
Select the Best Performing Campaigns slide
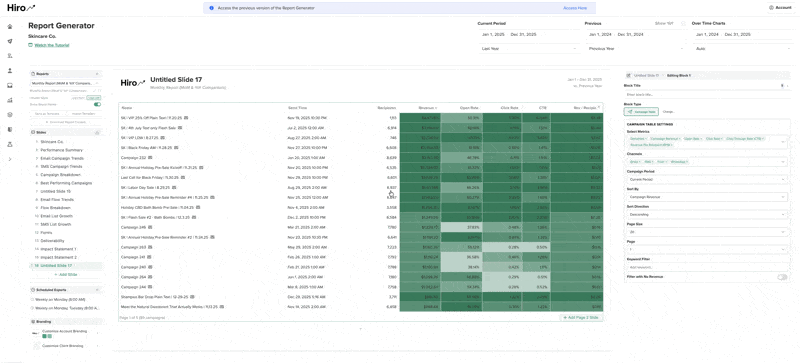click(66, 183)
